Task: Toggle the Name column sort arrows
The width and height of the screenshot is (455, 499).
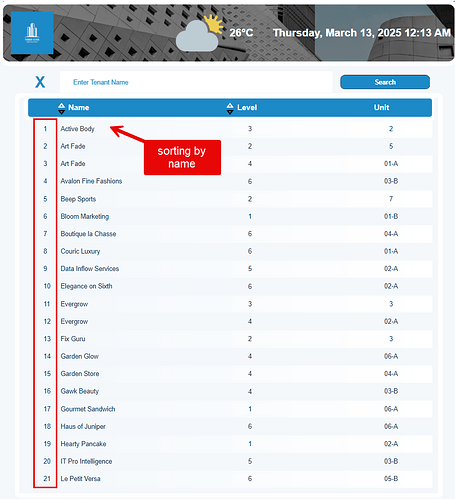Action: [x=61, y=108]
